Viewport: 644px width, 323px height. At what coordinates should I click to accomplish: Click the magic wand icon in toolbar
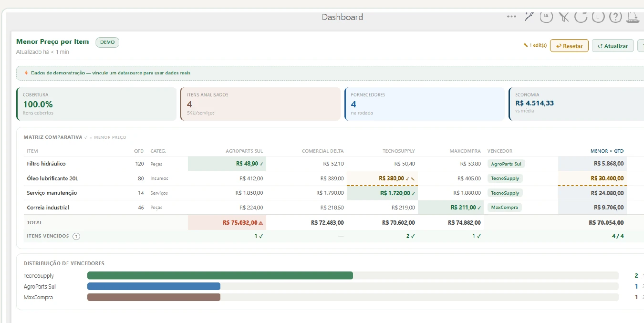[x=529, y=17]
